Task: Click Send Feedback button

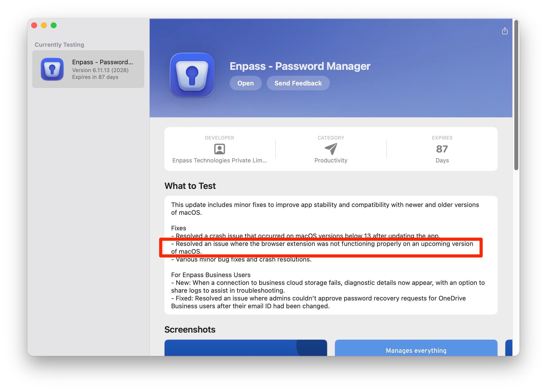Action: 298,83
